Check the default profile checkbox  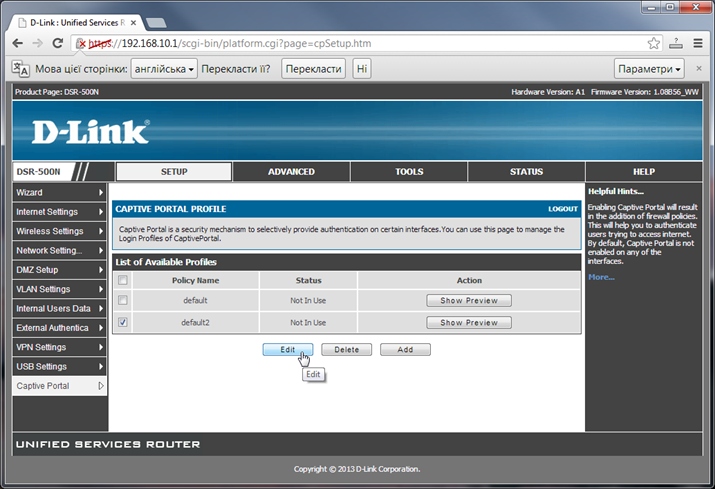(x=123, y=300)
